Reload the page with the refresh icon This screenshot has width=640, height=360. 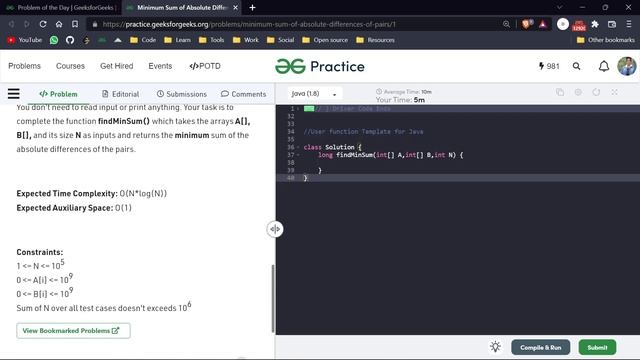point(43,24)
